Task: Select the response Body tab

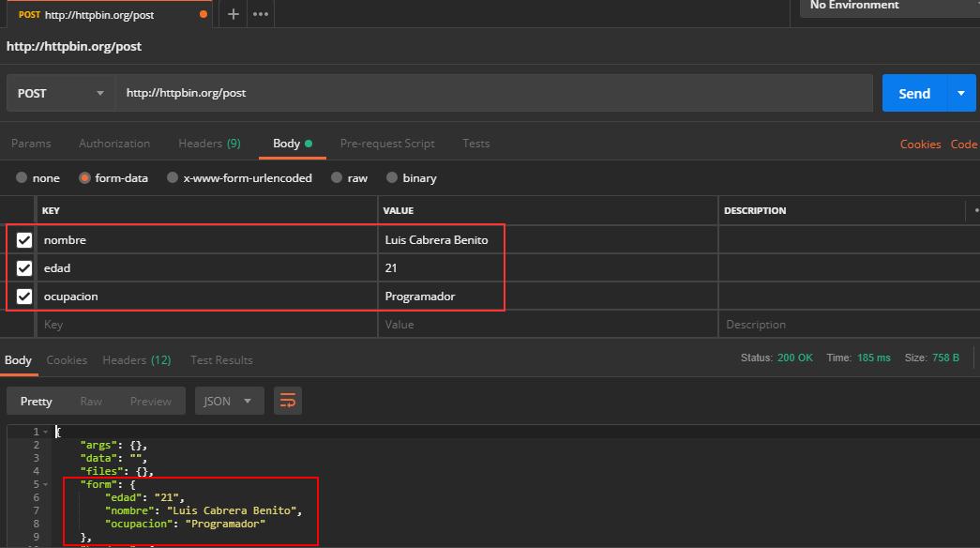Action: [x=18, y=360]
